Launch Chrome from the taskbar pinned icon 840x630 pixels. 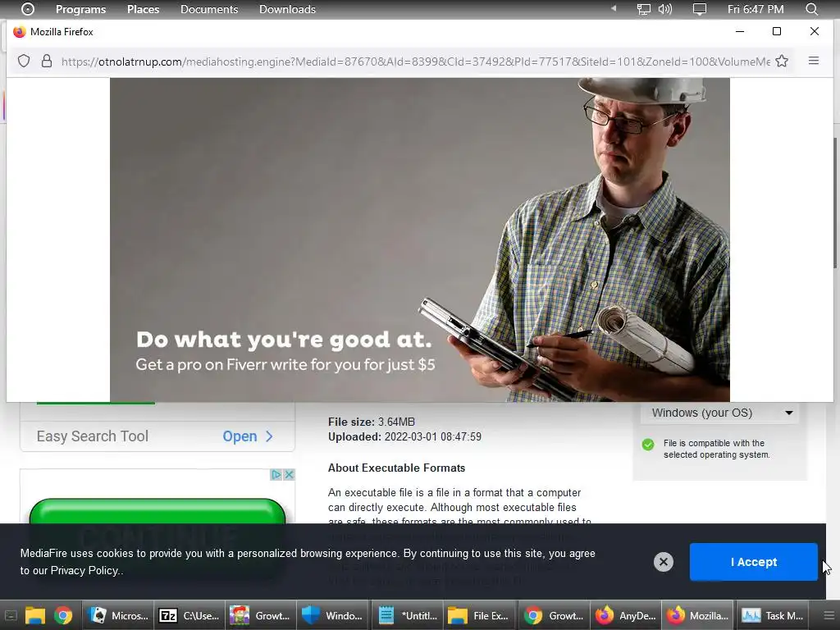click(x=63, y=615)
